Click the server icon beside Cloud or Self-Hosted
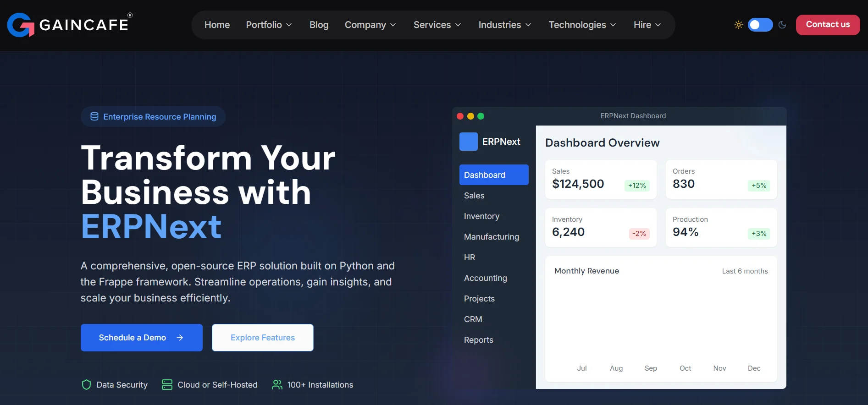 [x=167, y=385]
